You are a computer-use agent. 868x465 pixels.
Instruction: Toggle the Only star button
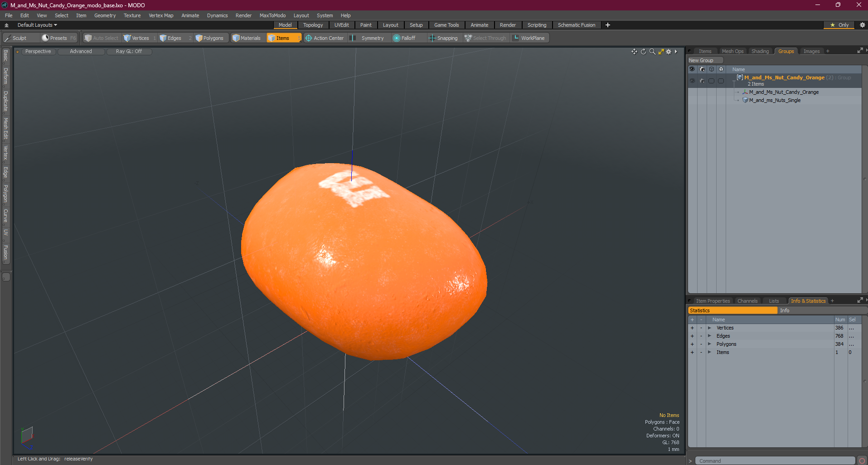(x=839, y=25)
